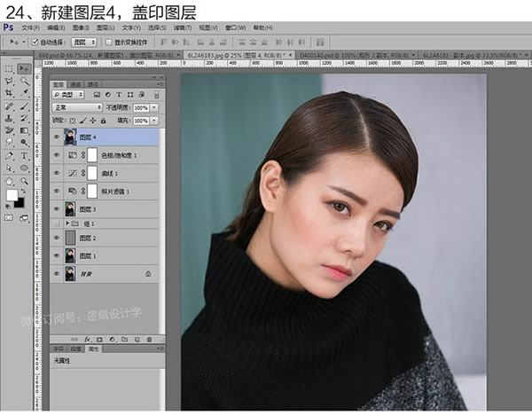The image size is (532, 415).
Task: Click the link layers icon
Action: tap(74, 340)
